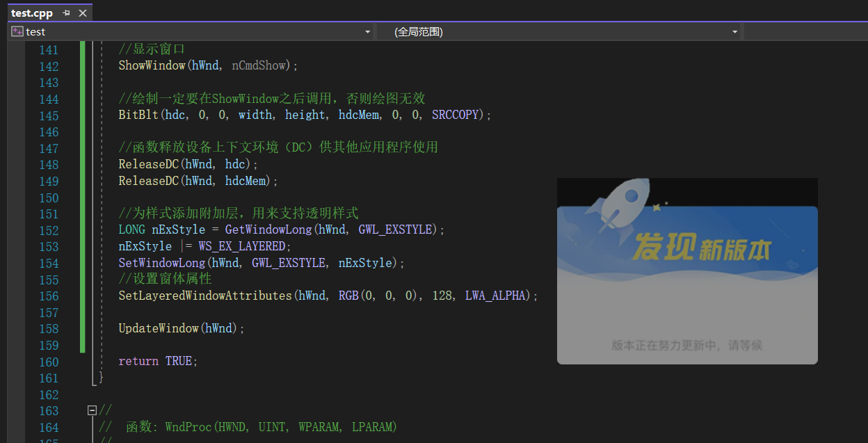
Task: Open the "test" navigation bar dropdown
Action: 367,31
